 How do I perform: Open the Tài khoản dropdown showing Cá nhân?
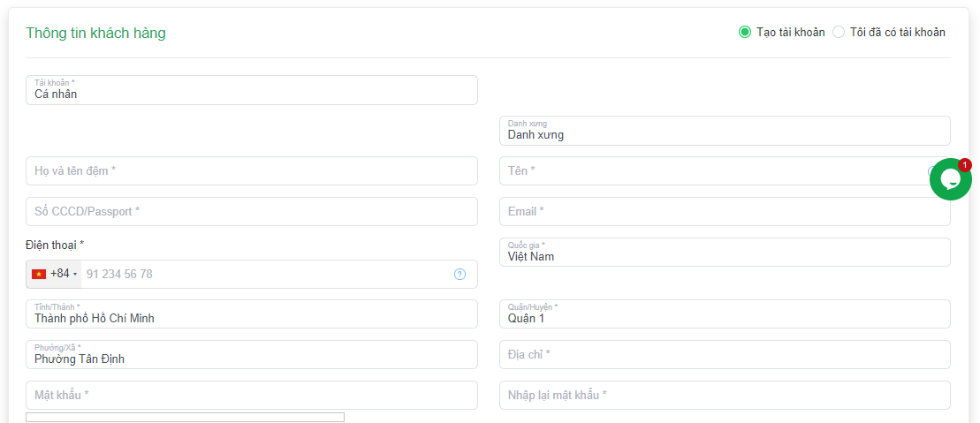[252, 90]
